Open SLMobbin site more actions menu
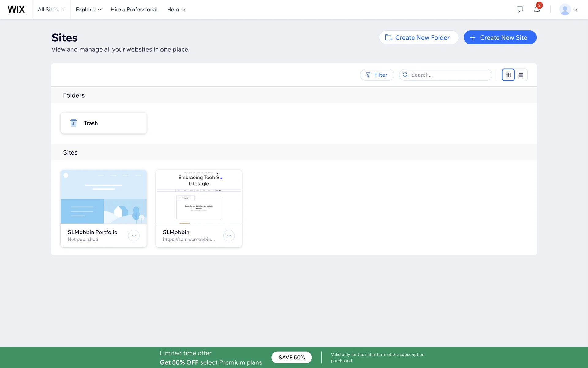The width and height of the screenshot is (588, 368). (229, 236)
